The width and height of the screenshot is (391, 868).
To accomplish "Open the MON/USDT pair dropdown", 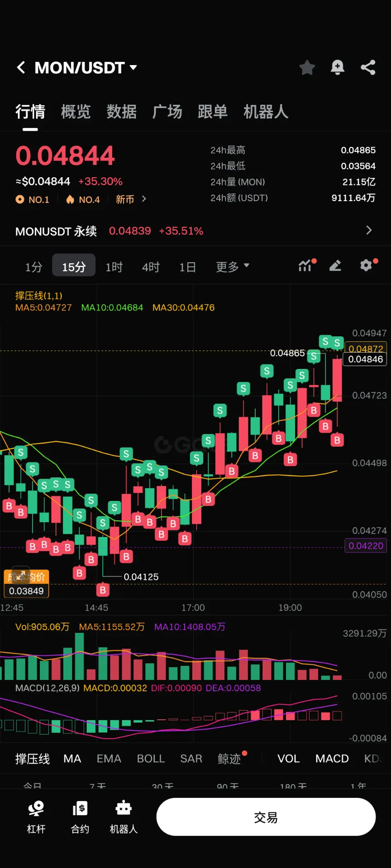I will click(86, 68).
